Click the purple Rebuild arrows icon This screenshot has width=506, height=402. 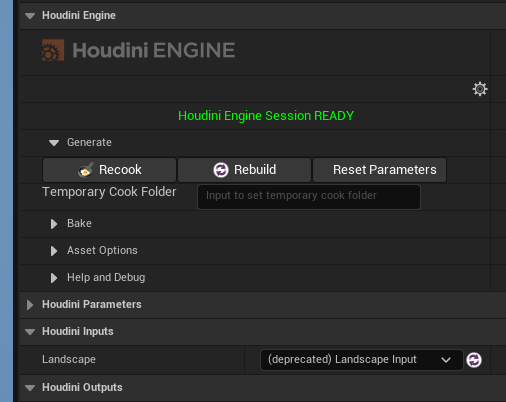221,170
